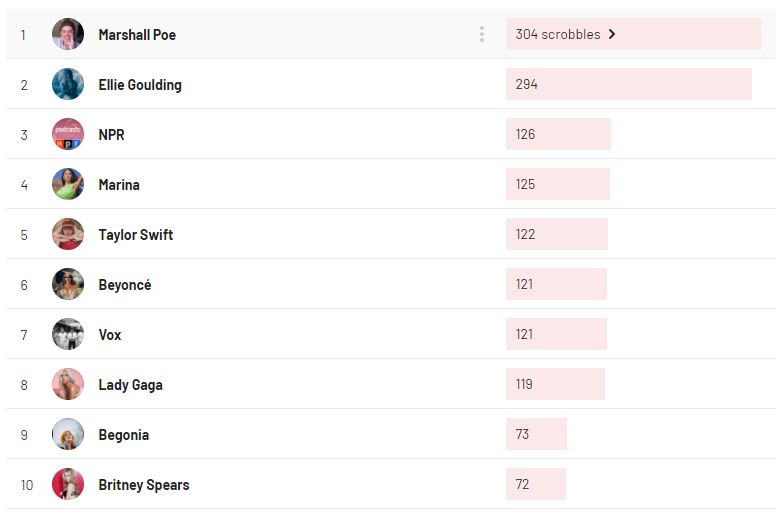Click Ellie Goulding's 294 scrobbles bar
This screenshot has height=512, width=784.
pos(628,84)
